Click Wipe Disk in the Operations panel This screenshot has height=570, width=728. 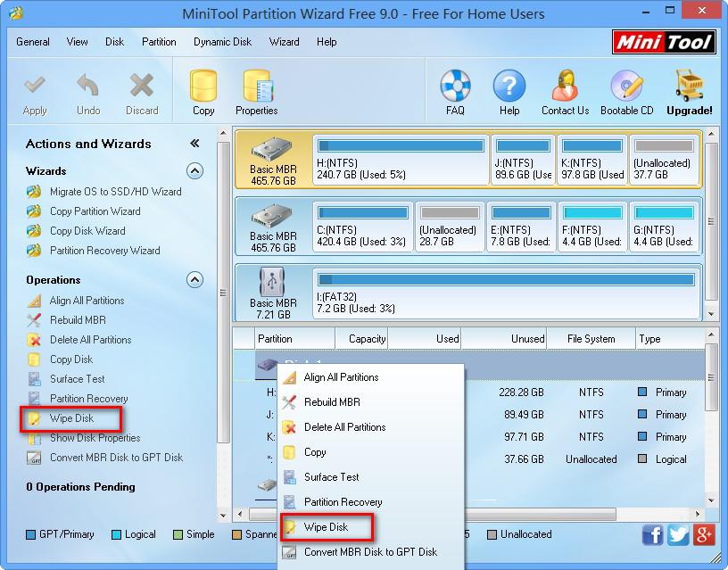point(71,418)
